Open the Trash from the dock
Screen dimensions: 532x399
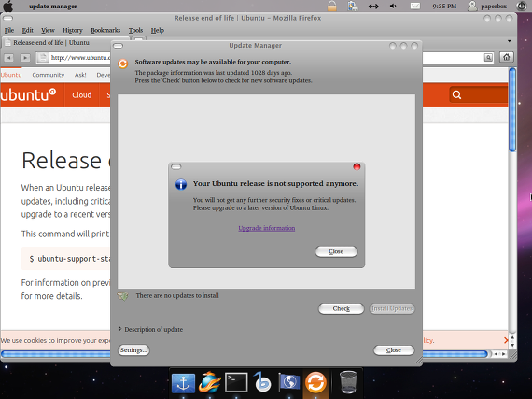348,382
